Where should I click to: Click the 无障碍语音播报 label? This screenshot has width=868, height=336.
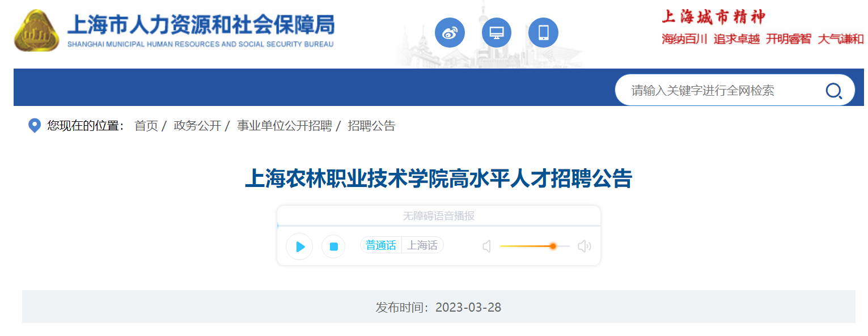(438, 216)
